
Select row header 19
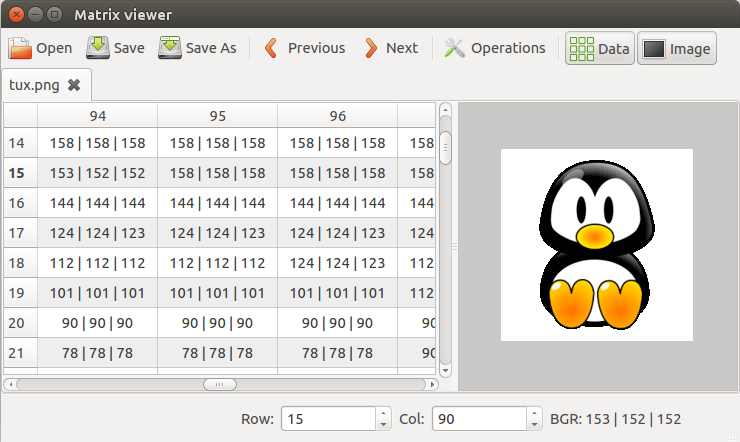[21, 293]
